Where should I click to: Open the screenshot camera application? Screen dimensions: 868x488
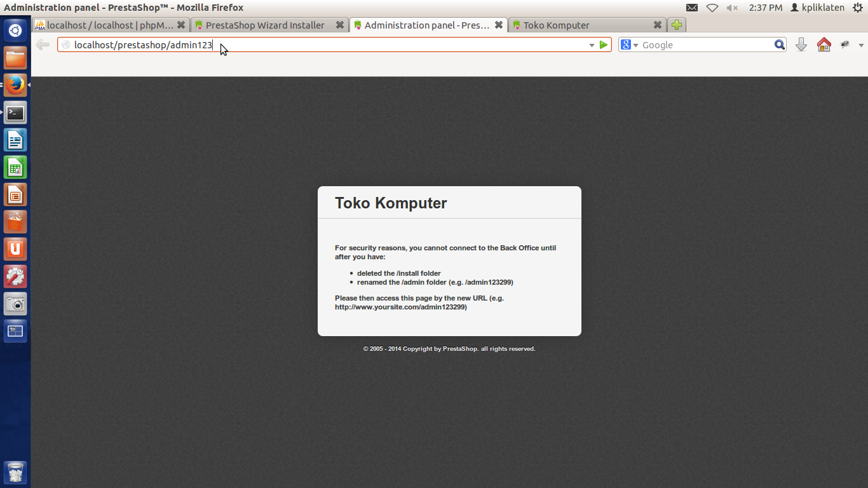click(15, 304)
